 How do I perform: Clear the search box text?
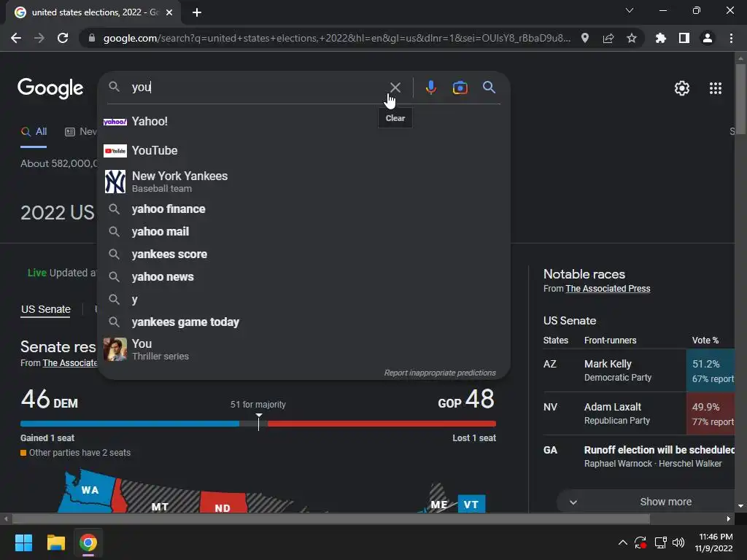click(x=395, y=87)
